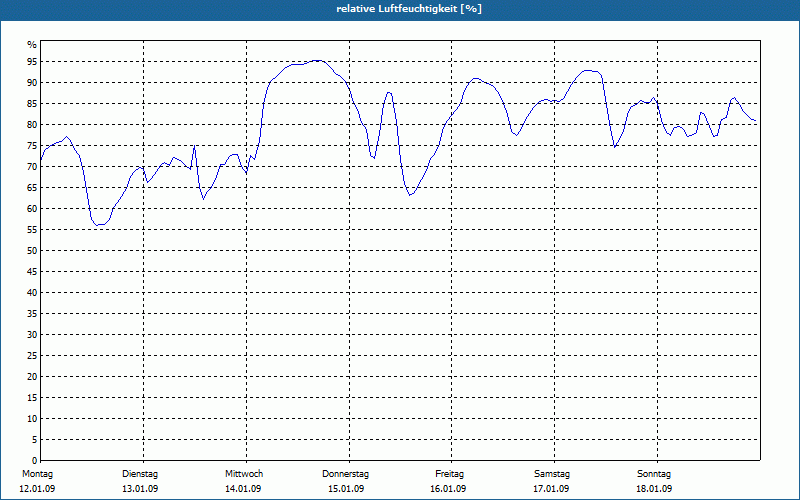Click the y-axis value '90'
The width and height of the screenshot is (800, 500).
[x=32, y=83]
